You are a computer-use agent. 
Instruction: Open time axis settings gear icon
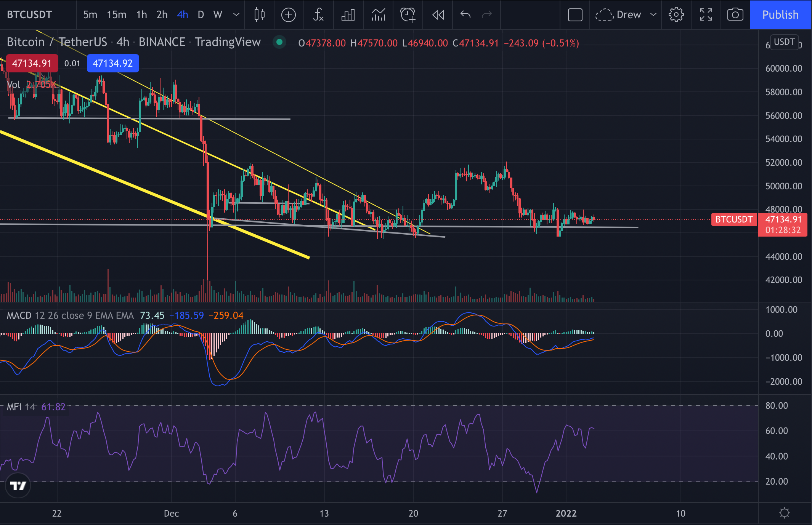pos(785,513)
